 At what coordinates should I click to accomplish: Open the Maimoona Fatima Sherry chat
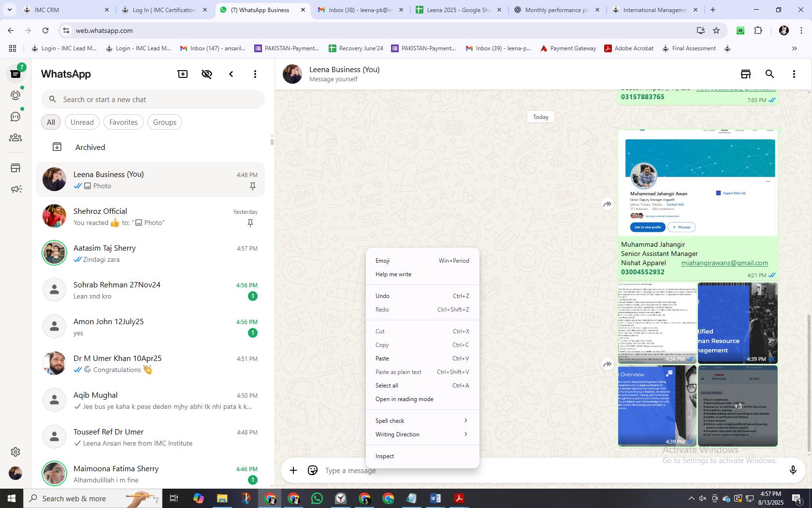click(151, 474)
